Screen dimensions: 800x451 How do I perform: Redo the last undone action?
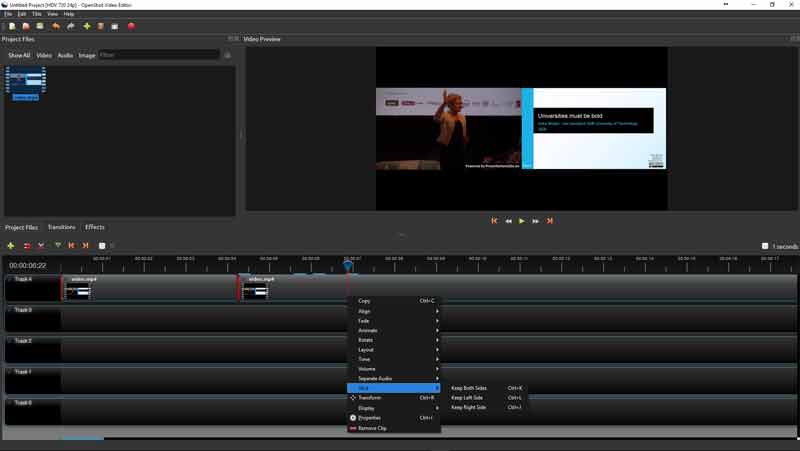pyautogui.click(x=71, y=26)
